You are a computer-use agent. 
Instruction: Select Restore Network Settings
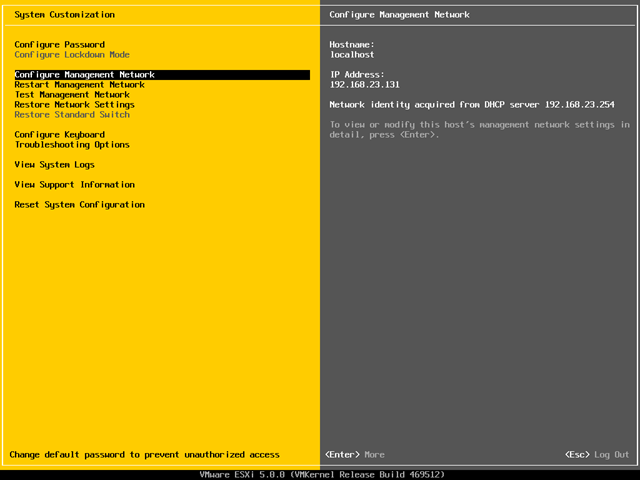point(75,104)
